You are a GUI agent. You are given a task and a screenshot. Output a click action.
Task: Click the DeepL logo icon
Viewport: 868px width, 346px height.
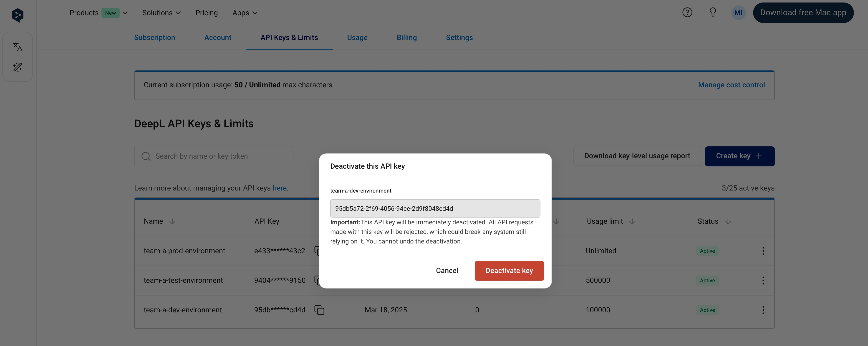click(x=18, y=15)
